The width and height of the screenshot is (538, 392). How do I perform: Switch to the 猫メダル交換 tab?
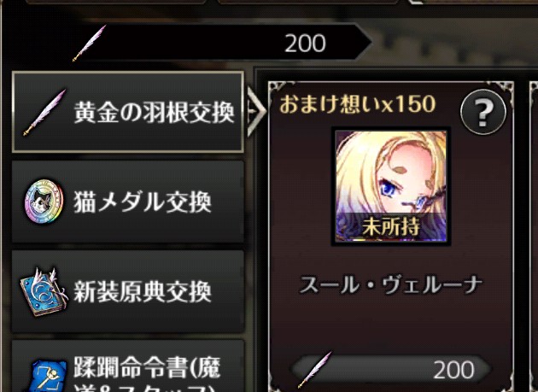pos(128,202)
